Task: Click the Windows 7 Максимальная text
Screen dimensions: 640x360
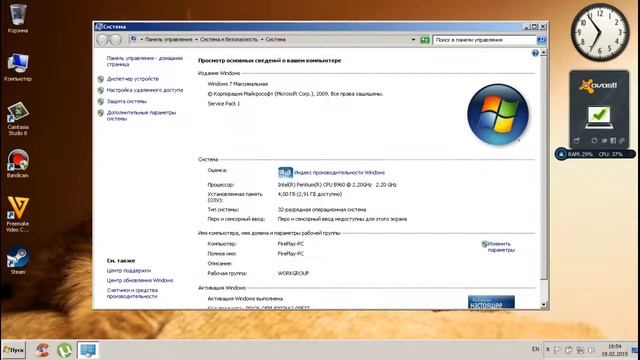Action: pyautogui.click(x=238, y=84)
